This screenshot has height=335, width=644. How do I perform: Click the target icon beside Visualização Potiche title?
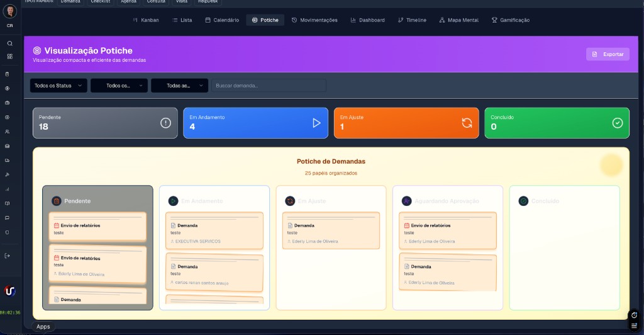click(x=37, y=50)
